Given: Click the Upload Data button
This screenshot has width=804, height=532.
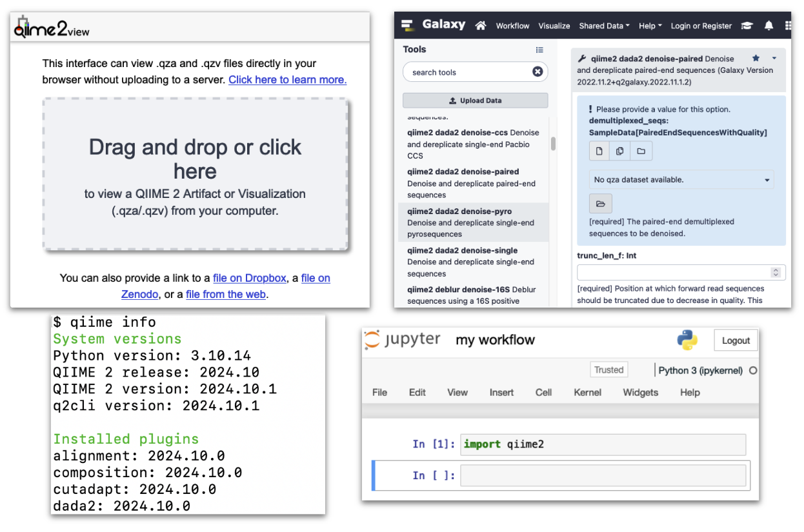Looking at the screenshot, I should click(476, 101).
